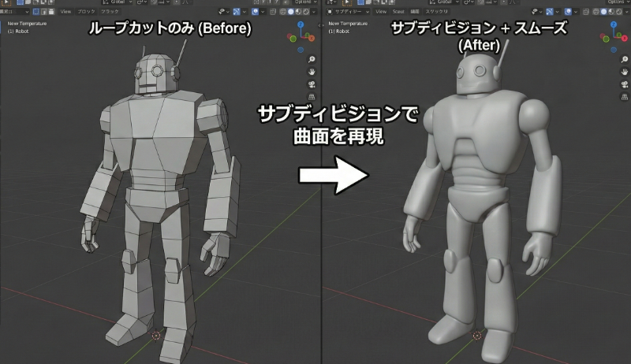The height and width of the screenshot is (364, 631).
Task: Select vertex select mode in left viewport
Action: click(36, 12)
